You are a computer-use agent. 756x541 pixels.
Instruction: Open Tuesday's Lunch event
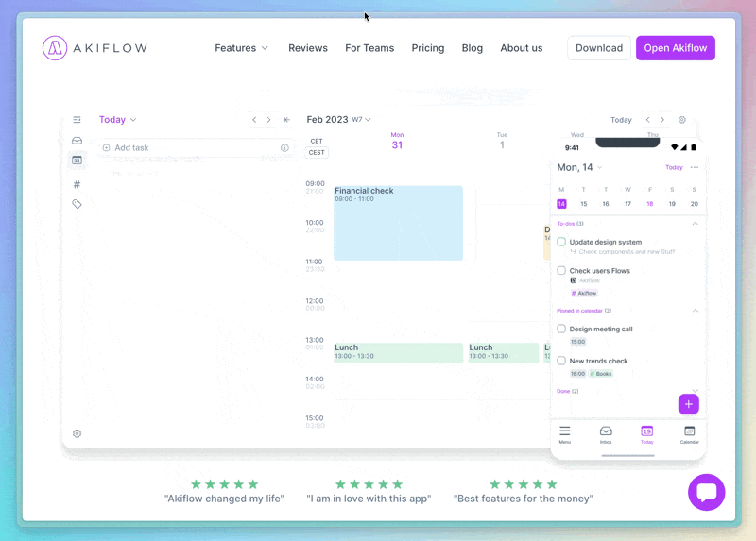point(504,352)
